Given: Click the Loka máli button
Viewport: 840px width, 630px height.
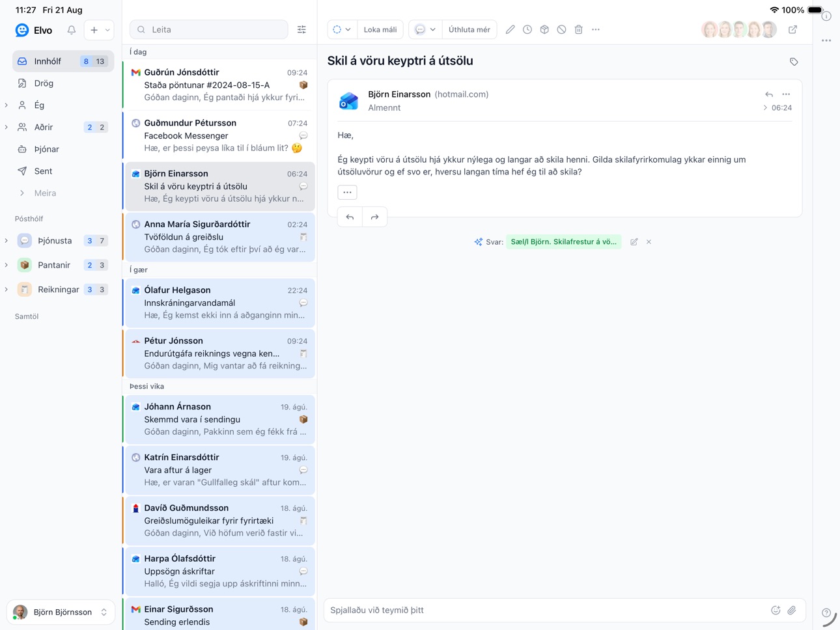Looking at the screenshot, I should [380, 30].
